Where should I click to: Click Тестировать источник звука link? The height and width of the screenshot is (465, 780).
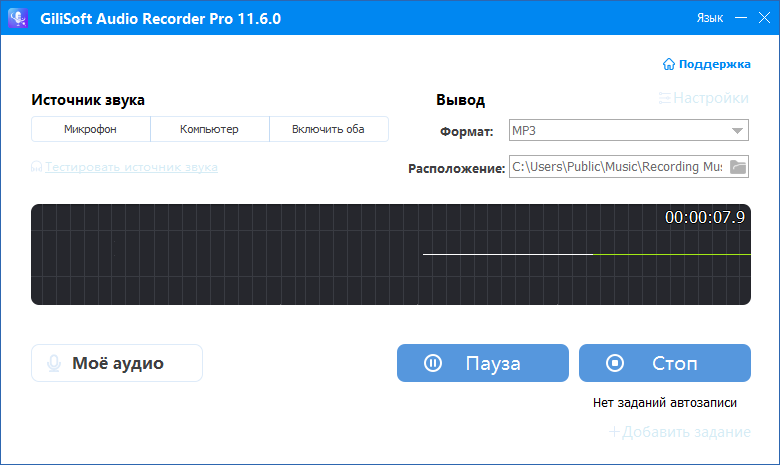124,167
